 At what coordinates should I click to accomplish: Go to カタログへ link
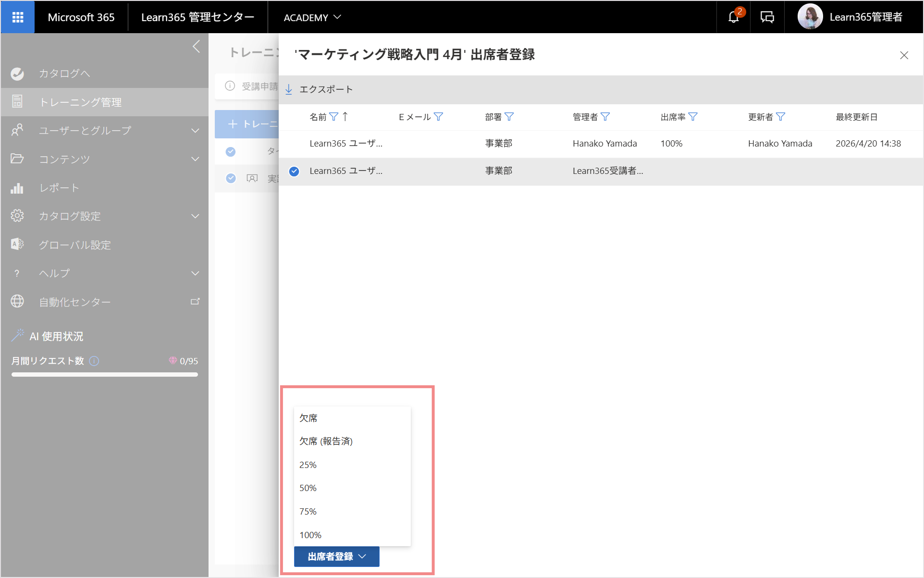64,74
